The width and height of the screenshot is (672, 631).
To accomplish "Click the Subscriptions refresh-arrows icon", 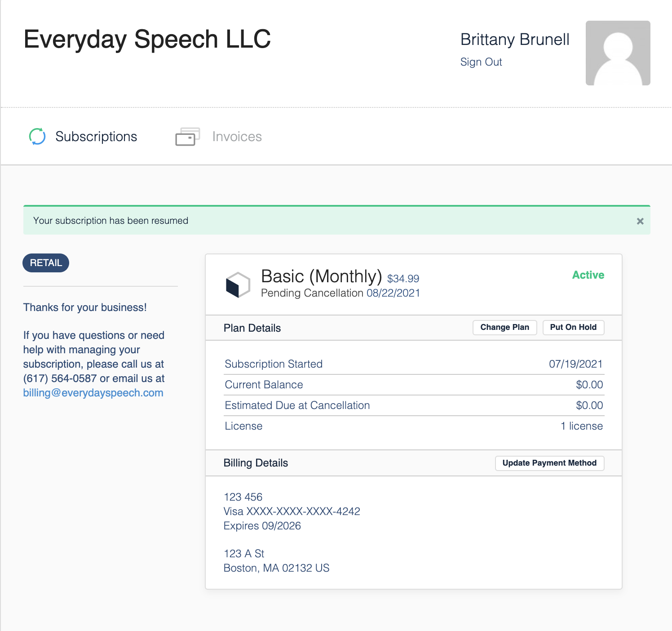I will pyautogui.click(x=37, y=137).
